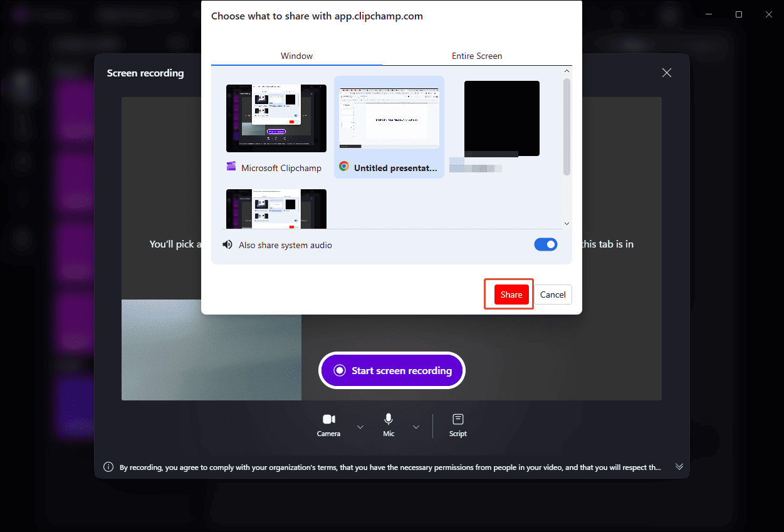Switch to the Entire Screen tab

coord(477,56)
